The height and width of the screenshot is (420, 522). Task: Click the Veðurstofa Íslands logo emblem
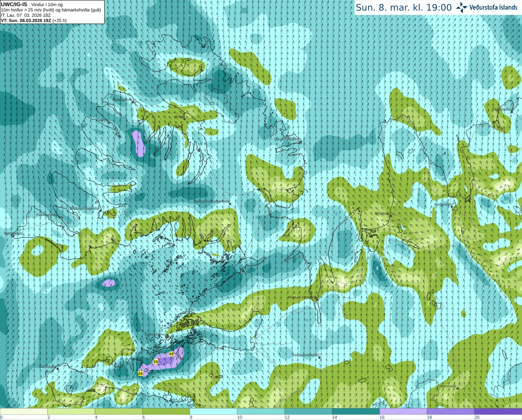coord(462,7)
